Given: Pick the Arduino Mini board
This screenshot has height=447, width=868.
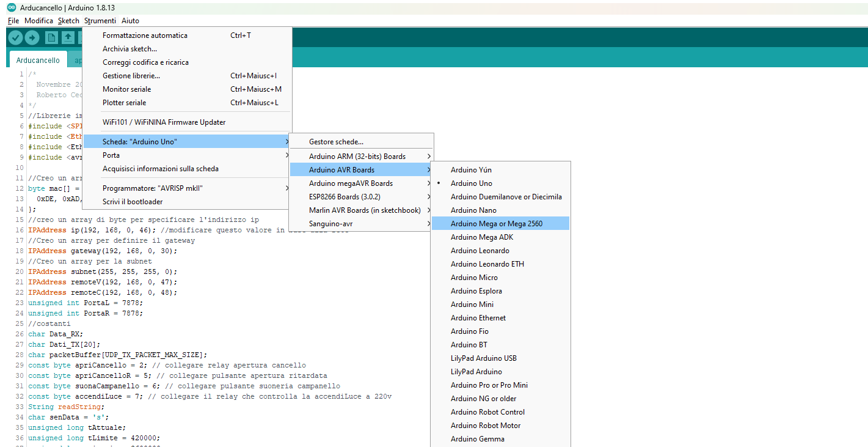Looking at the screenshot, I should click(500, 305).
